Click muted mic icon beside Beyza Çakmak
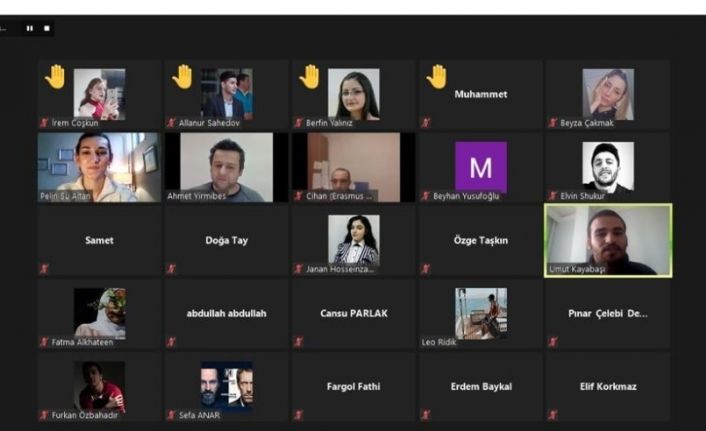The height and width of the screenshot is (431, 706). 553,122
